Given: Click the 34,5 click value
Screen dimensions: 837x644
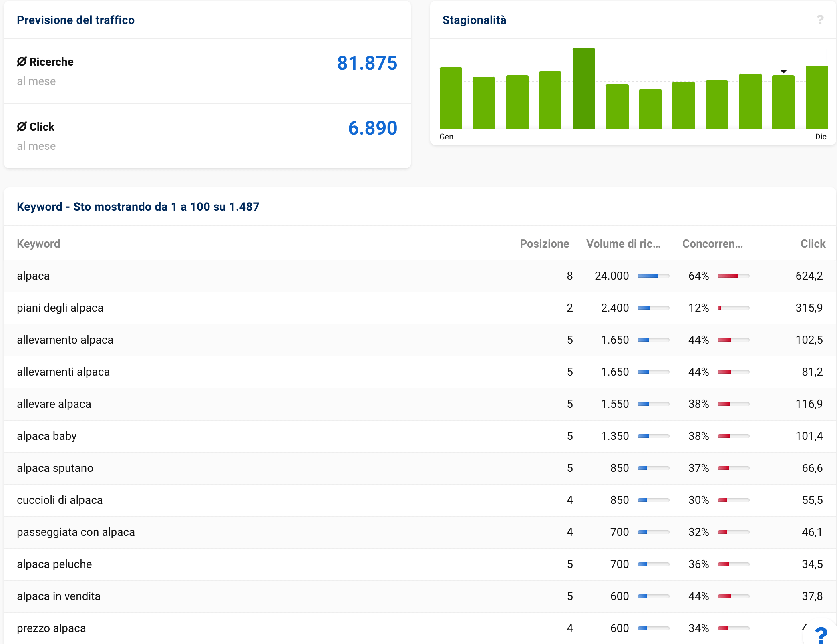Looking at the screenshot, I should coord(812,564).
